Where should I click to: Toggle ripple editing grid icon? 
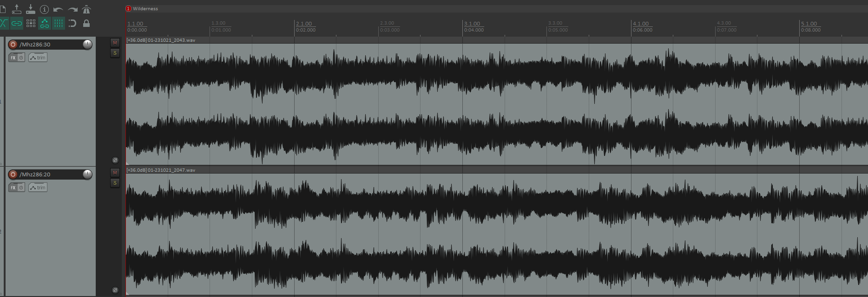pos(31,23)
